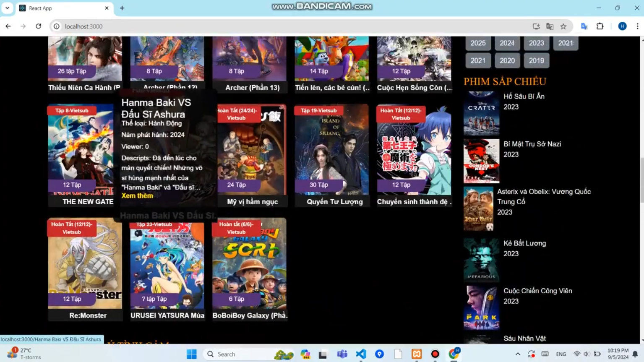Go back using the browser back arrow
Image resolution: width=644 pixels, height=362 pixels.
8,26
